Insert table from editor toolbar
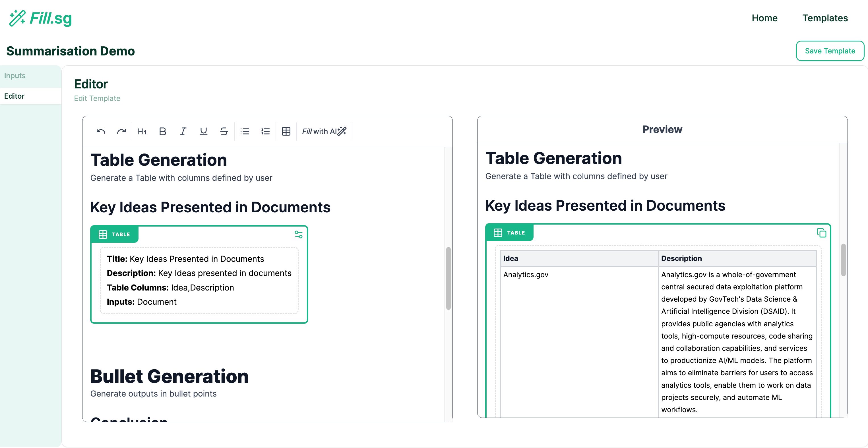 click(286, 131)
